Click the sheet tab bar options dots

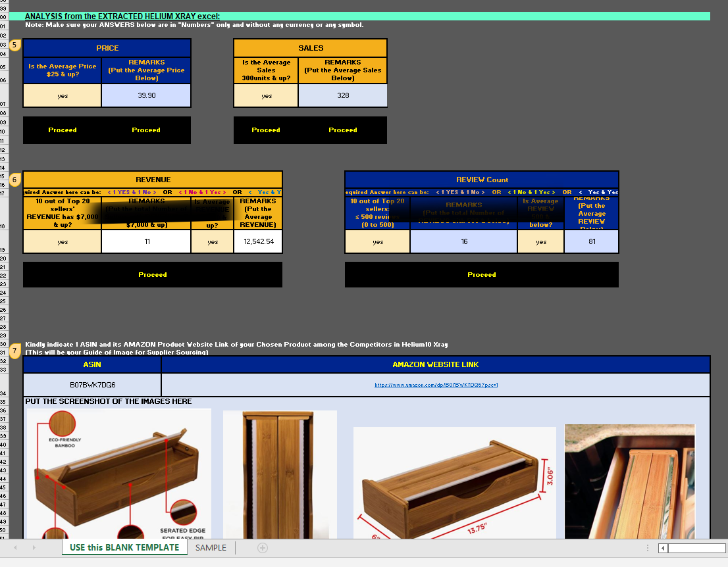tap(648, 548)
